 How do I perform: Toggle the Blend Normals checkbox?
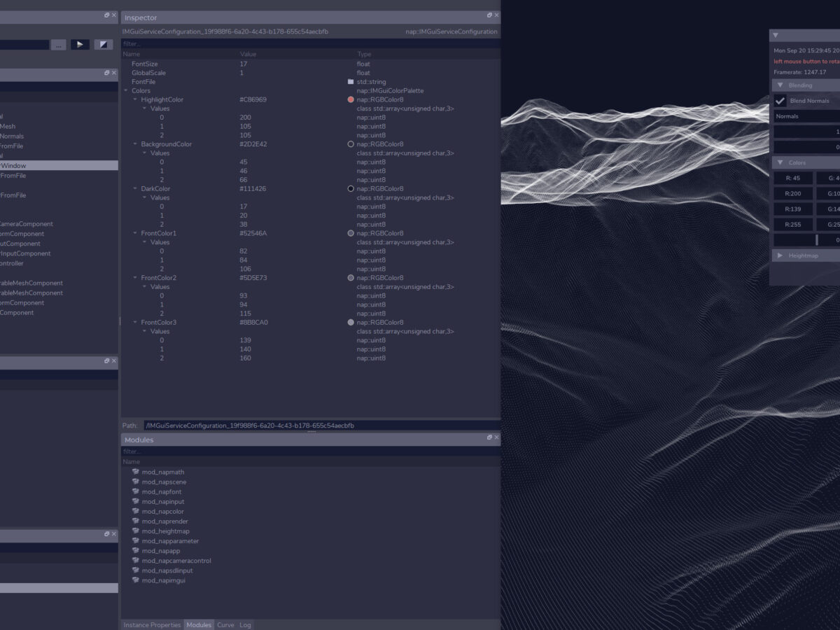[780, 101]
